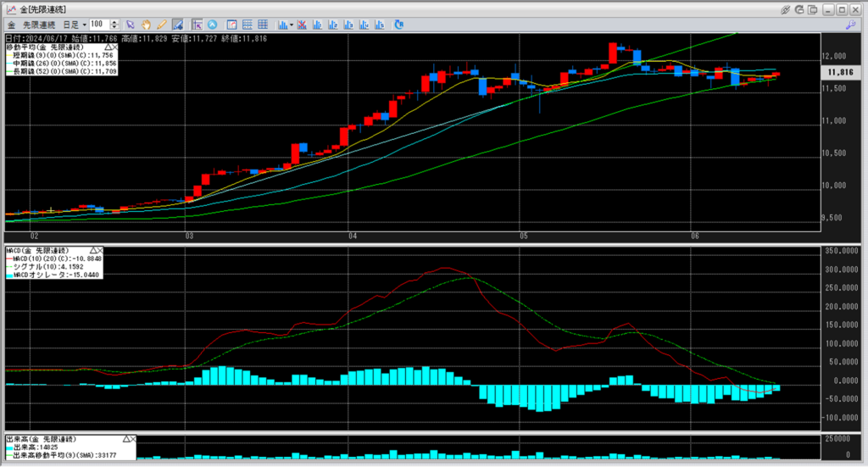868x467 pixels.
Task: Select the pencil drawing tool
Action: [161, 25]
